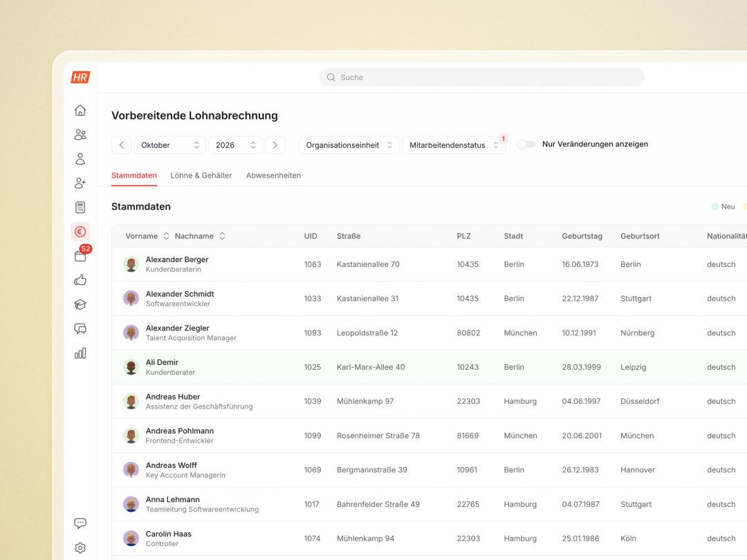
Task: Switch to Löhne & Gehälter tab
Action: click(201, 175)
